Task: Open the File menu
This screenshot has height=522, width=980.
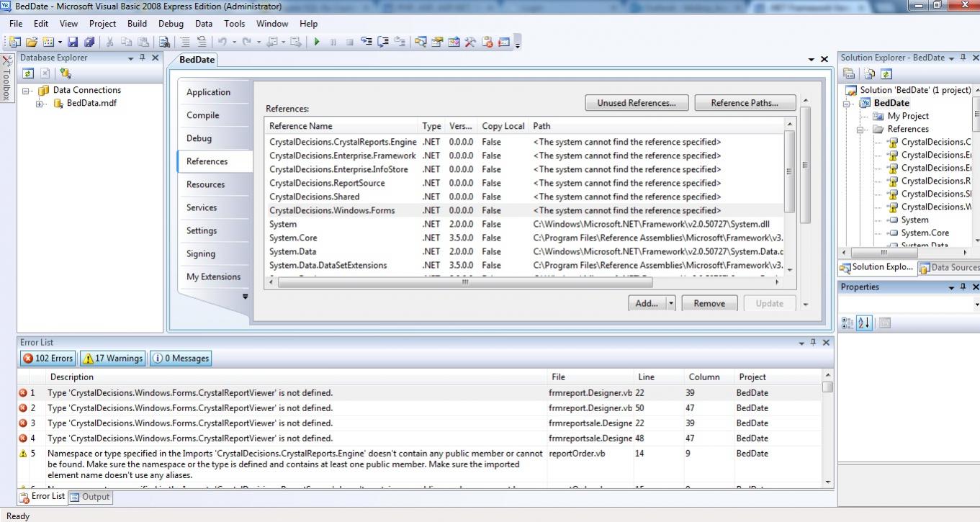Action: (x=16, y=24)
